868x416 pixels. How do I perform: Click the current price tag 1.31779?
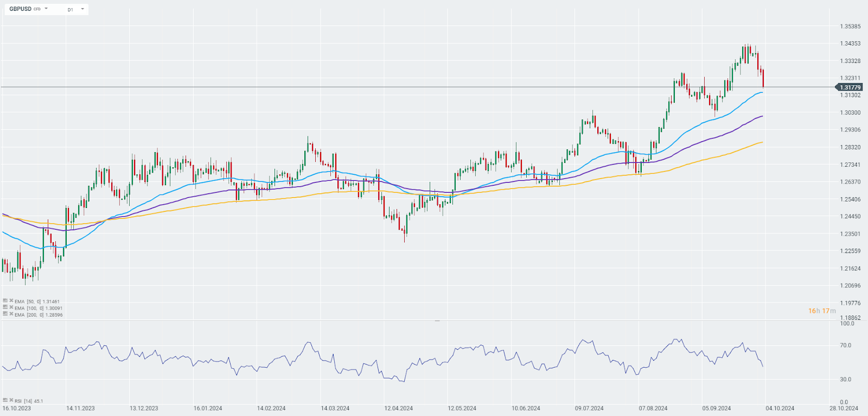(x=849, y=87)
